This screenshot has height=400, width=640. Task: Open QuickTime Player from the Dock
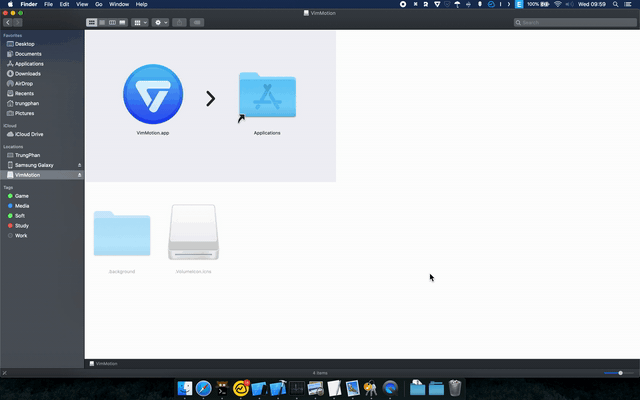[390, 388]
